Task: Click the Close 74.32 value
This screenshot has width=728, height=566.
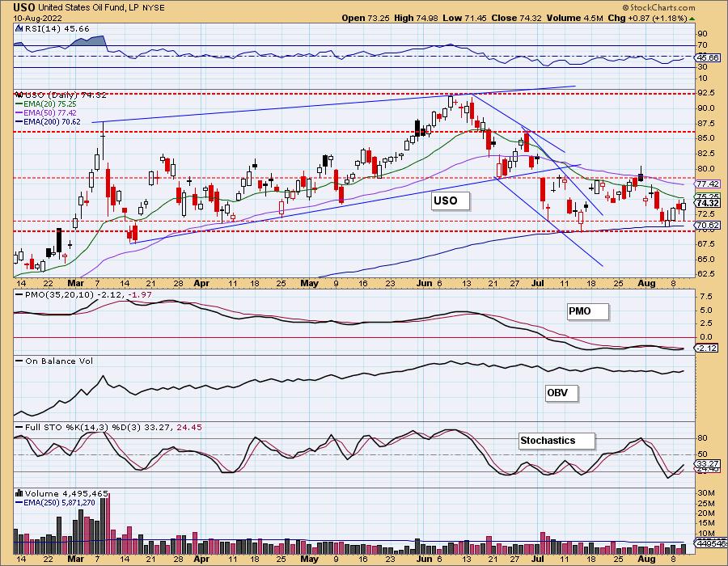Action: 517,18
